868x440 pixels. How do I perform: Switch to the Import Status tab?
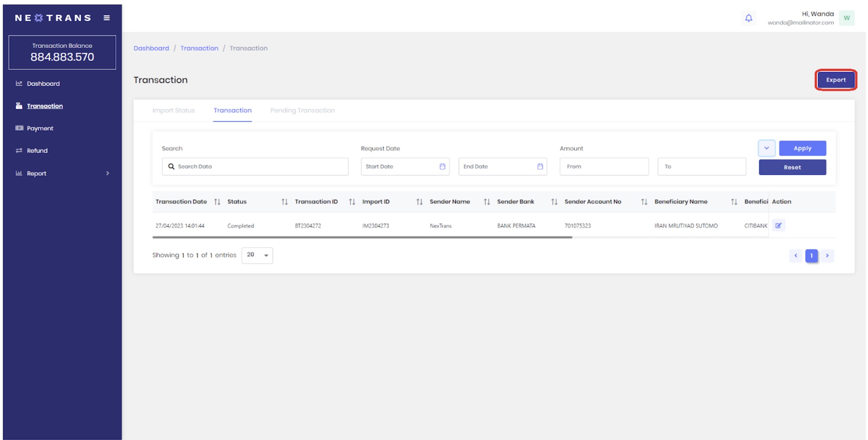click(173, 110)
